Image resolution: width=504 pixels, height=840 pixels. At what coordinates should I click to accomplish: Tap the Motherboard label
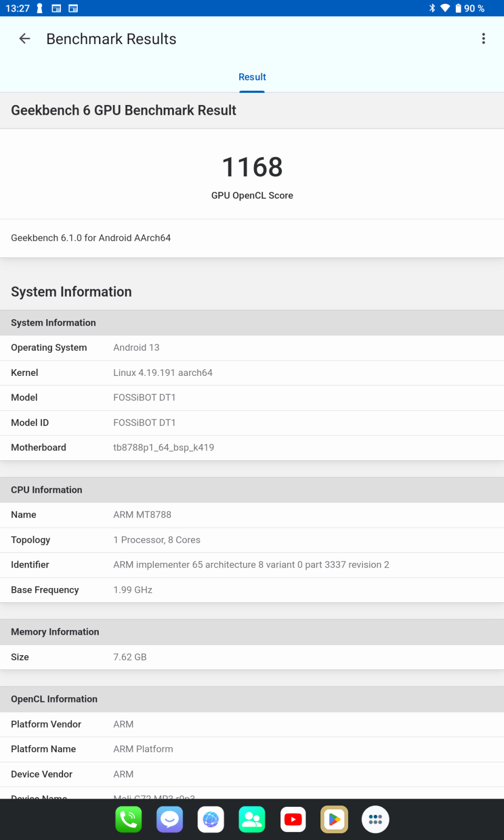pos(38,447)
